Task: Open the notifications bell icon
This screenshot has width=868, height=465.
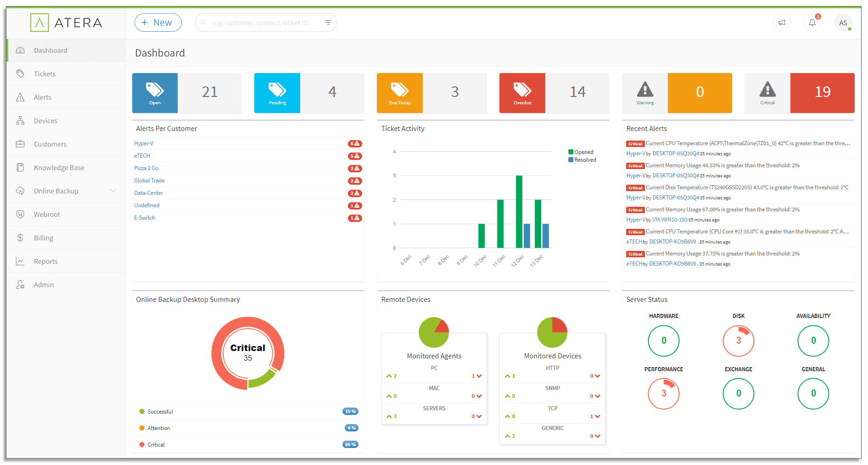Action: (x=812, y=23)
